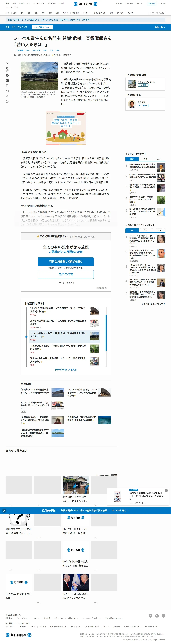This screenshot has width=171, height=644.
Task: Select timeline item 避けるべき単語だらけに
Action: [58, 322]
